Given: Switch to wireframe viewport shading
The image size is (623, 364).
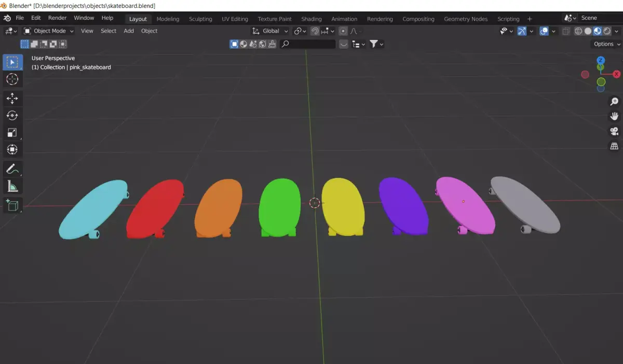Looking at the screenshot, I should (579, 31).
